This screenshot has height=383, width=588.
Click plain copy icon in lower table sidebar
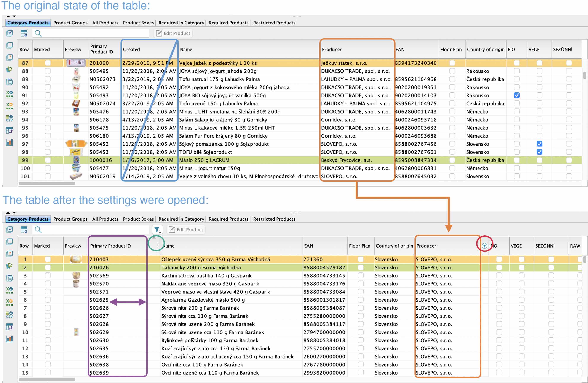click(x=9, y=241)
